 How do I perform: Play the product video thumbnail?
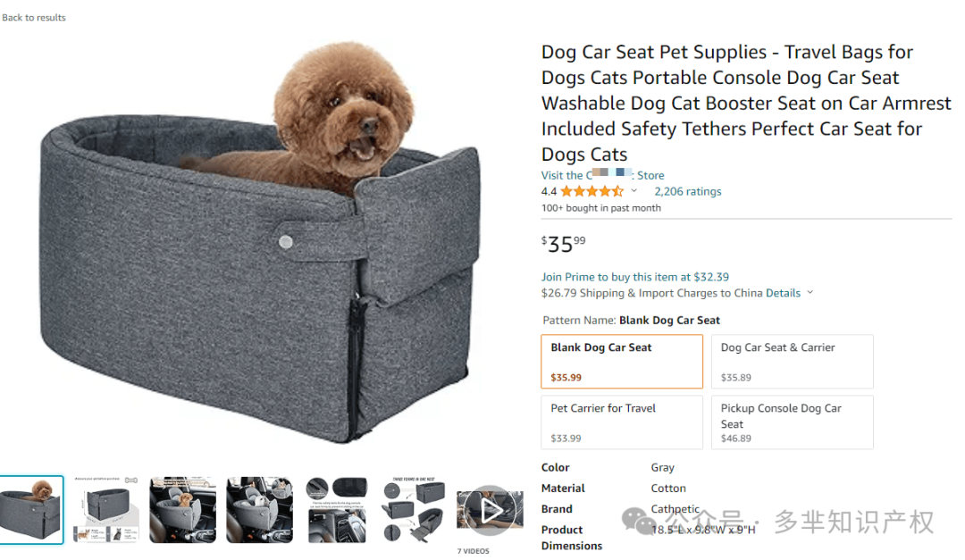[490, 509]
